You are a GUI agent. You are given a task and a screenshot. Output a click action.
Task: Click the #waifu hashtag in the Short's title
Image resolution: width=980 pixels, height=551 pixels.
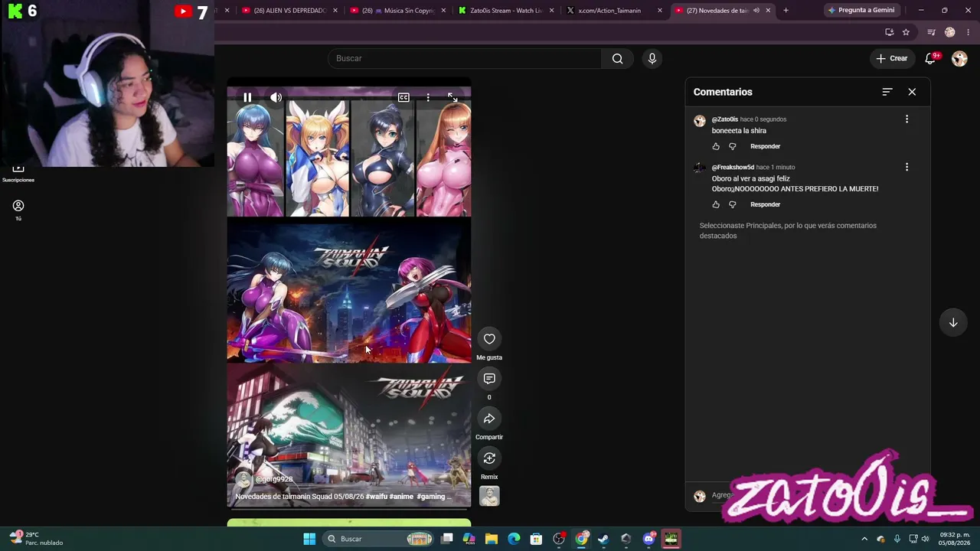pos(376,497)
